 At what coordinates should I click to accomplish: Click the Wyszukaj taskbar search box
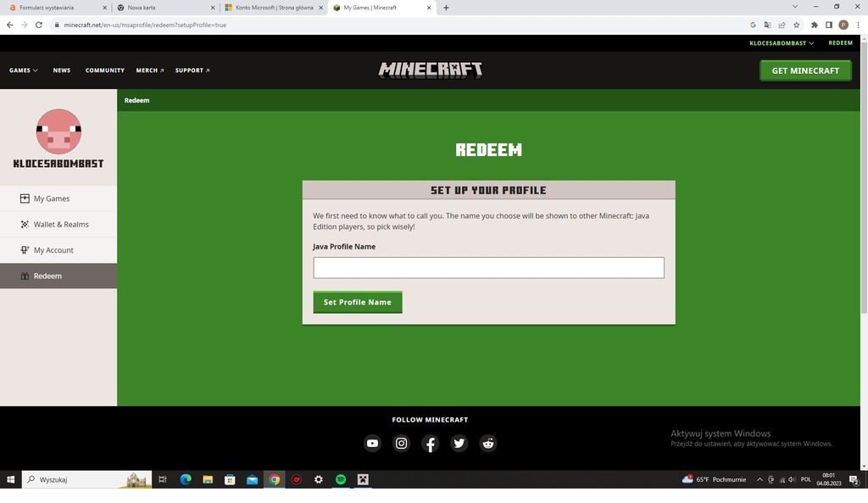[87, 479]
